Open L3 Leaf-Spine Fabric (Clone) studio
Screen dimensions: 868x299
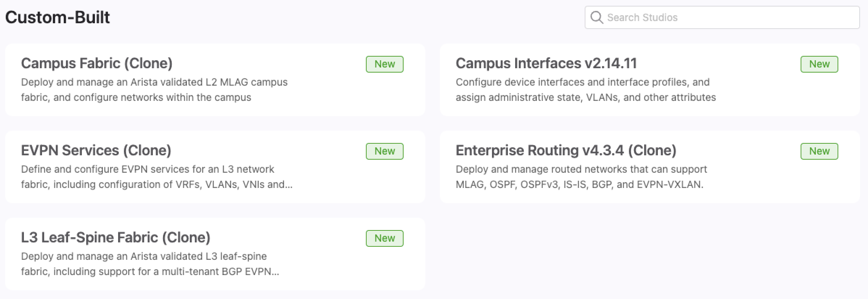(x=116, y=238)
